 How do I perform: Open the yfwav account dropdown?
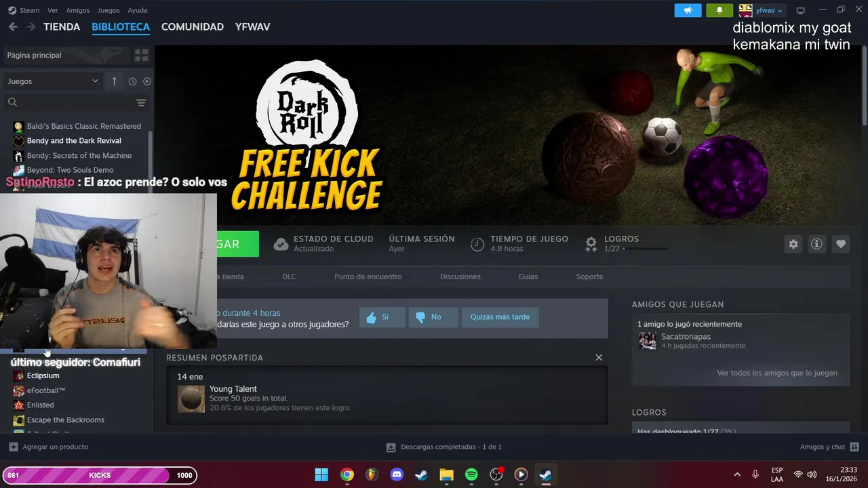point(768,10)
